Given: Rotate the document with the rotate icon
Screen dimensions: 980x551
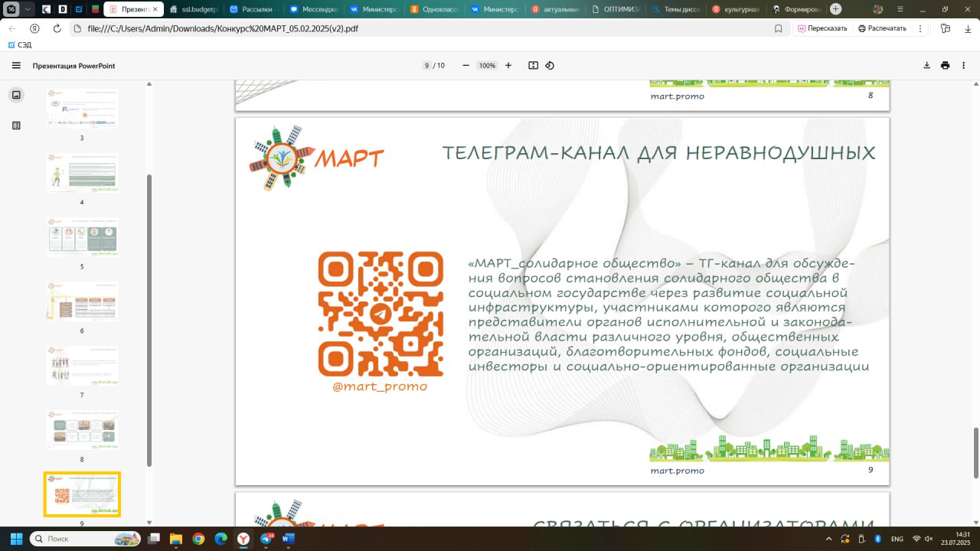Looking at the screenshot, I should point(550,66).
